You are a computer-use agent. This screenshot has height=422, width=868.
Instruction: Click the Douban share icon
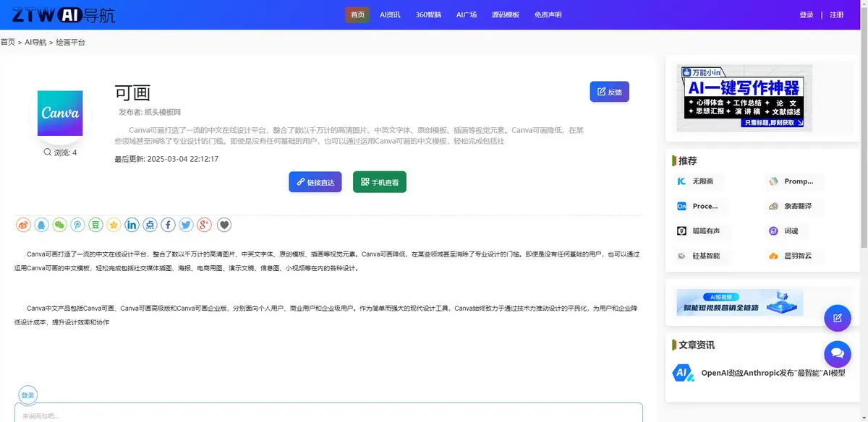[95, 225]
